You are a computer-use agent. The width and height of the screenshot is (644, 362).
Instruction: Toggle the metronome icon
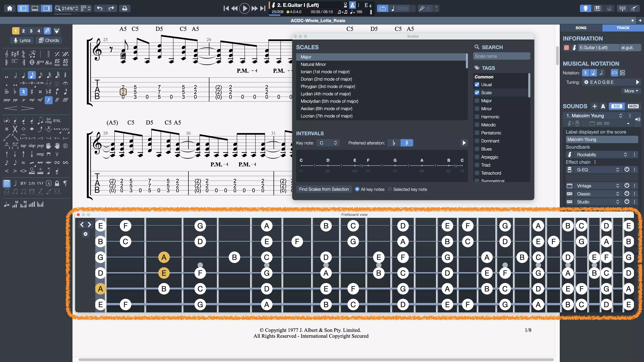coord(352,5)
